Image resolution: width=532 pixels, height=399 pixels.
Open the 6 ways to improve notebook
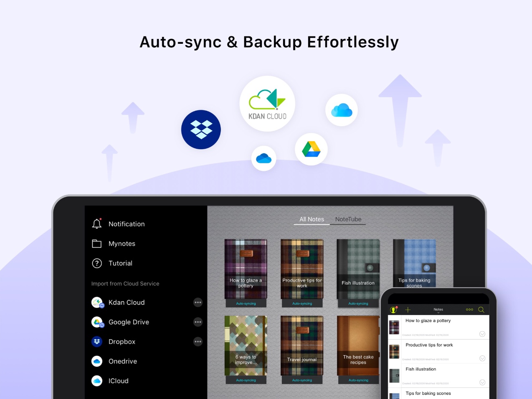tap(246, 346)
